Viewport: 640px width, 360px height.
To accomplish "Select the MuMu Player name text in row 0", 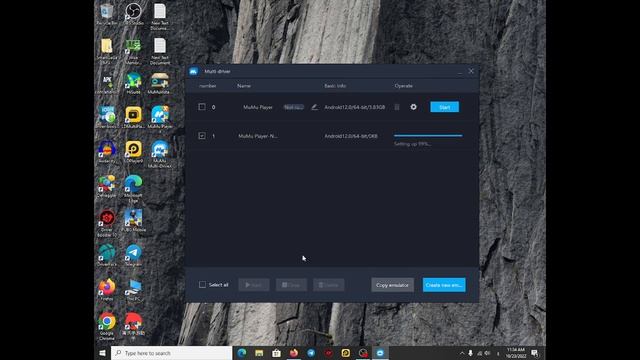I will point(258,107).
